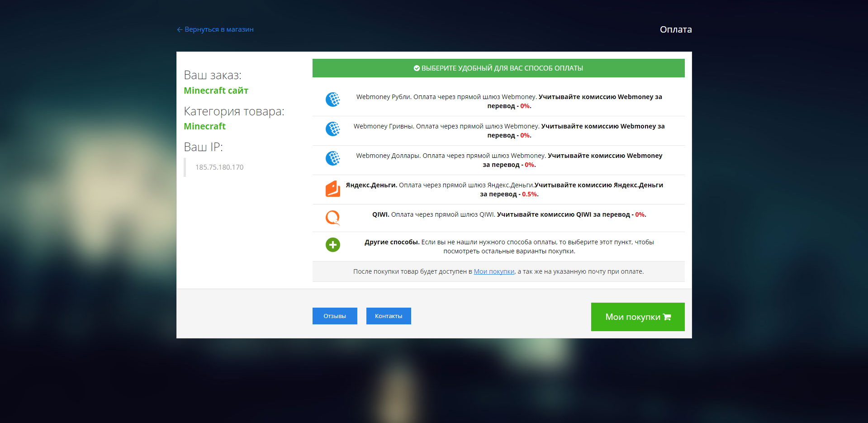Open the Мои покупки inline link
The width and height of the screenshot is (868, 423).
point(494,271)
